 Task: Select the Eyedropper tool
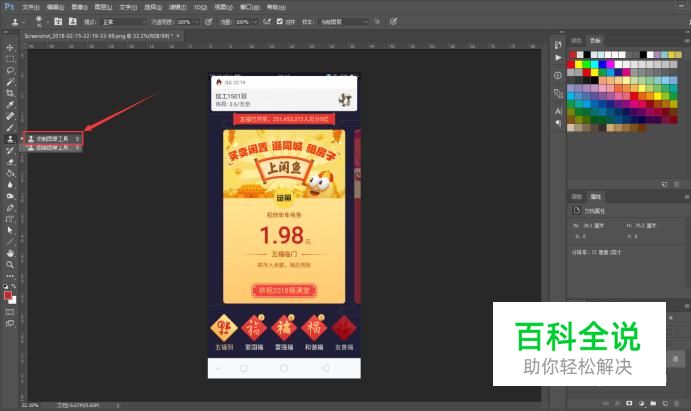[10, 105]
